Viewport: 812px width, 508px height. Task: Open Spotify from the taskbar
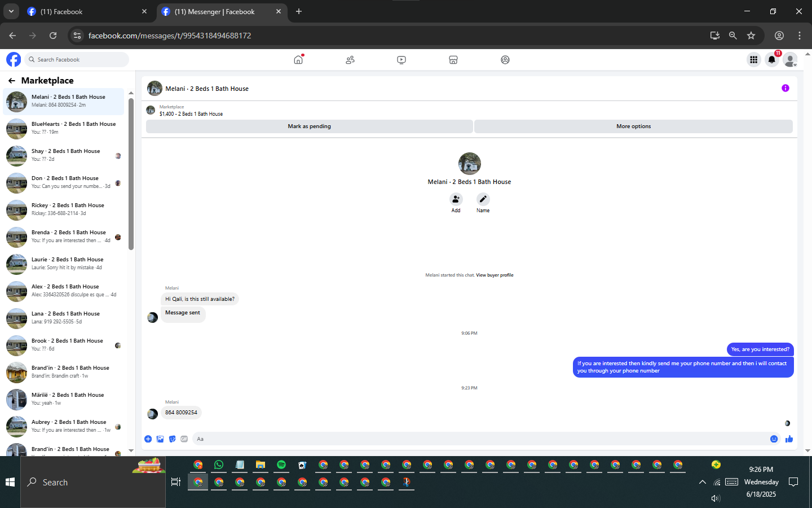pos(281,465)
